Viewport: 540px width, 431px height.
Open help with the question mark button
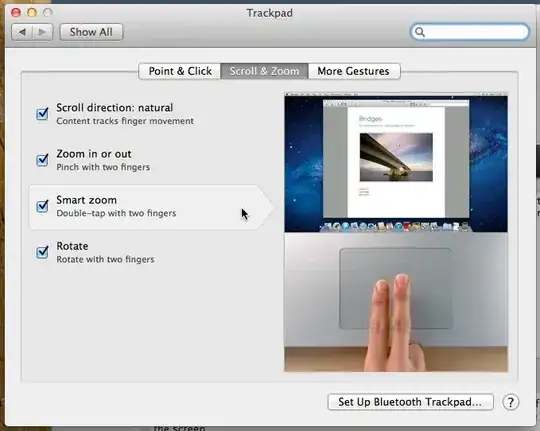tap(510, 402)
